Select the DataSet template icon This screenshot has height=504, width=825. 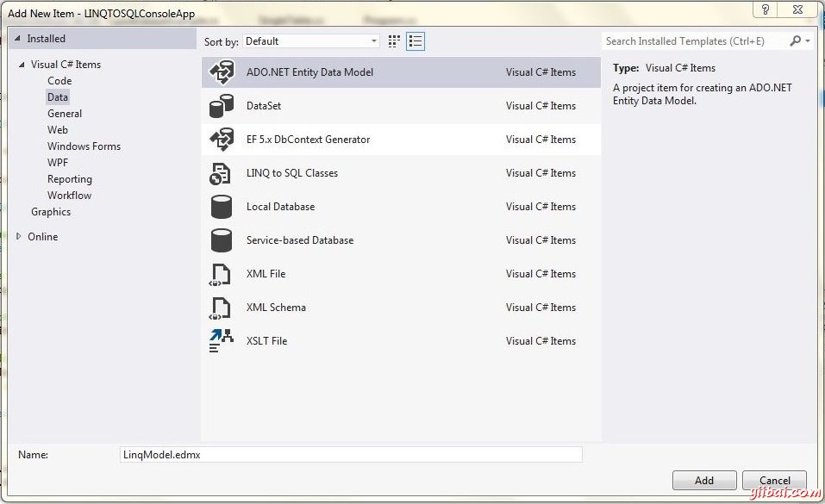[x=222, y=106]
